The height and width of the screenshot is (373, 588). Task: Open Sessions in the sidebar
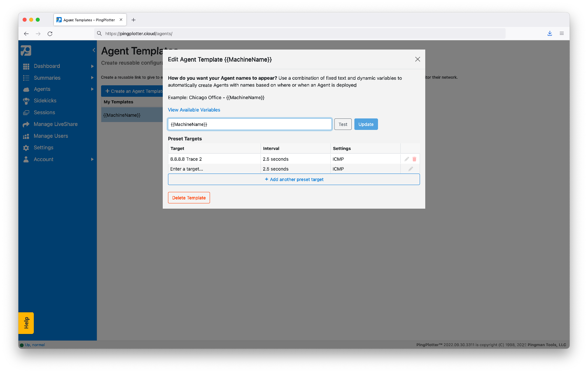tap(44, 113)
